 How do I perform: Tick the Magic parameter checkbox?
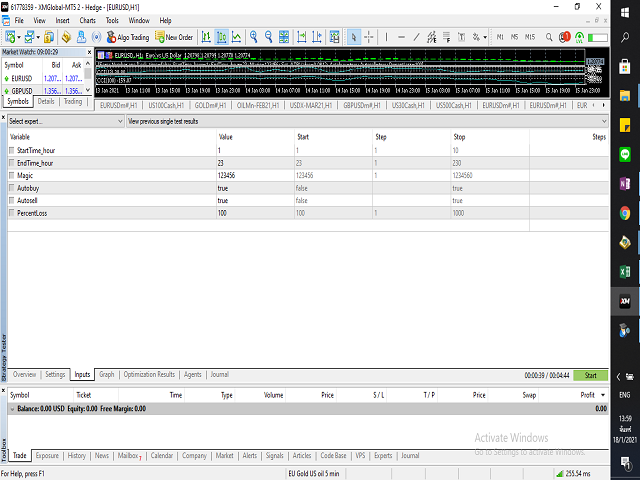tap(12, 175)
